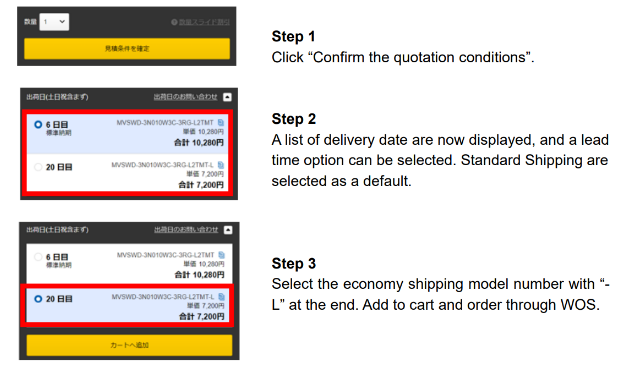
Task: Copy model L2TMT-L icon in Step 3 panel
Action: (221, 297)
